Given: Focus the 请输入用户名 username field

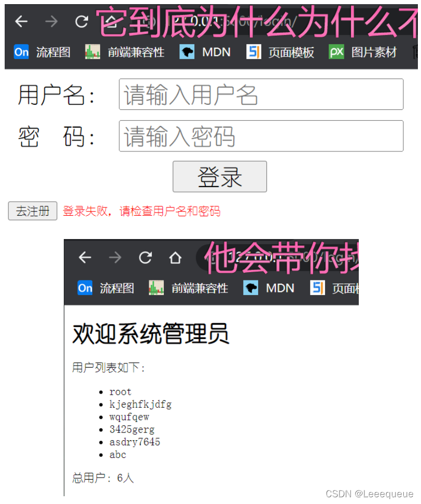Looking at the screenshot, I should 261,94.
